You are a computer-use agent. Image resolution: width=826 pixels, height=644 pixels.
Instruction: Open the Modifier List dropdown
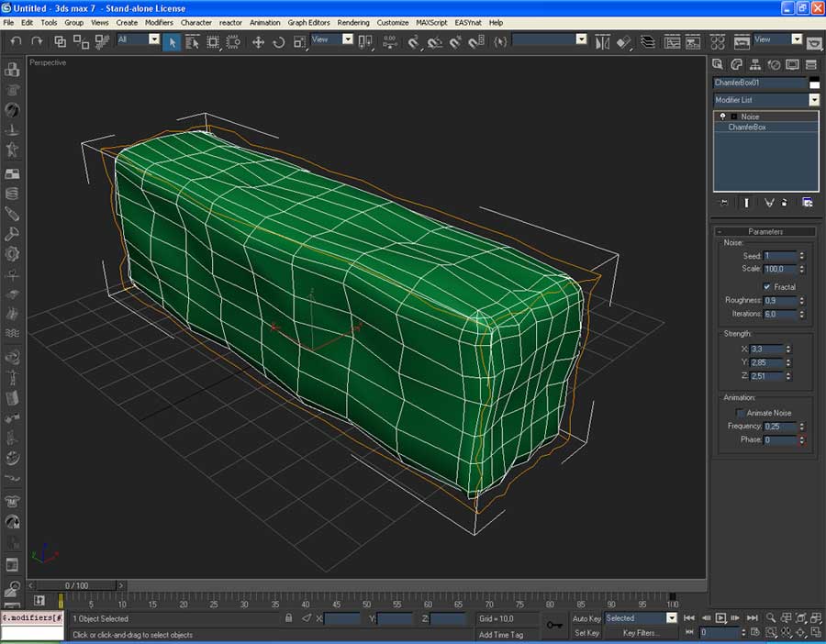coord(814,99)
